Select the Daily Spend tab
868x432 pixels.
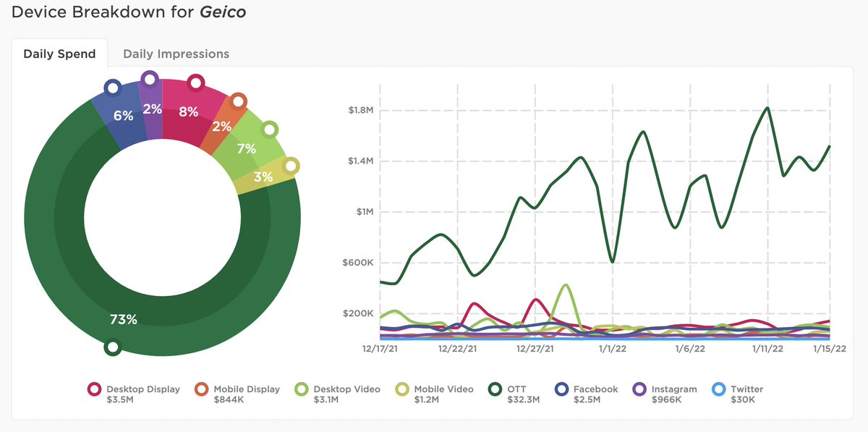tap(59, 54)
